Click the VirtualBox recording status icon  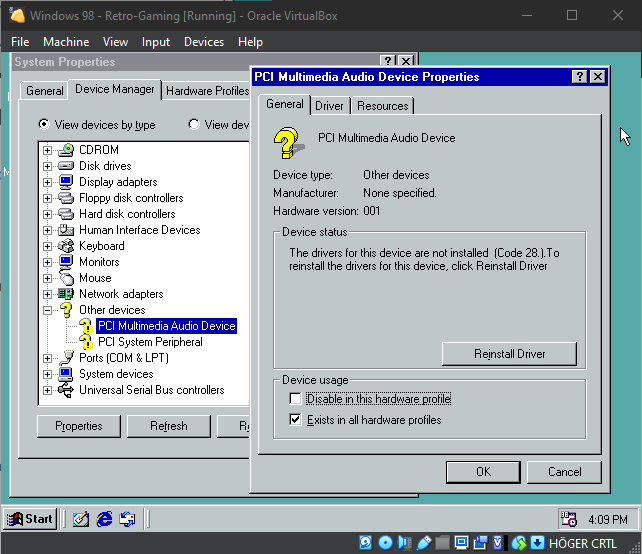coord(481,543)
